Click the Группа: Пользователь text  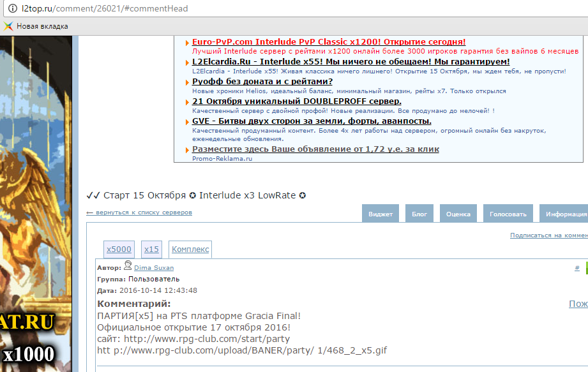(139, 279)
